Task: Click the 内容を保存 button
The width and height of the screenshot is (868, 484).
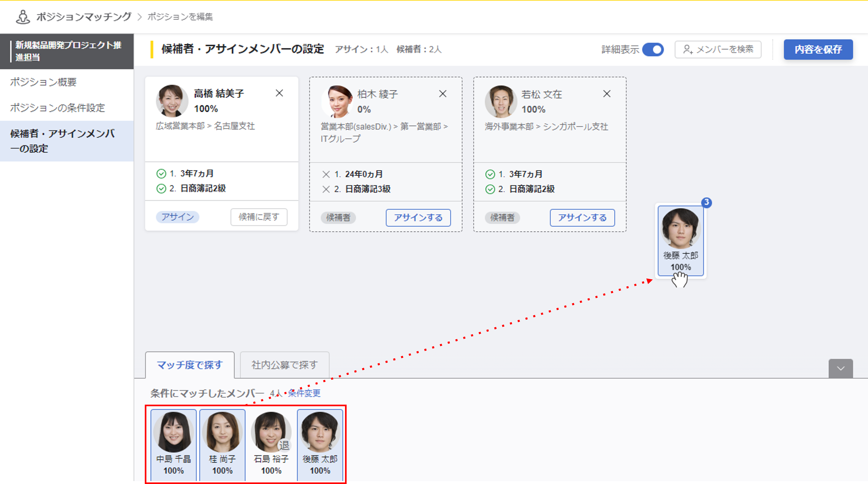Action: (818, 50)
